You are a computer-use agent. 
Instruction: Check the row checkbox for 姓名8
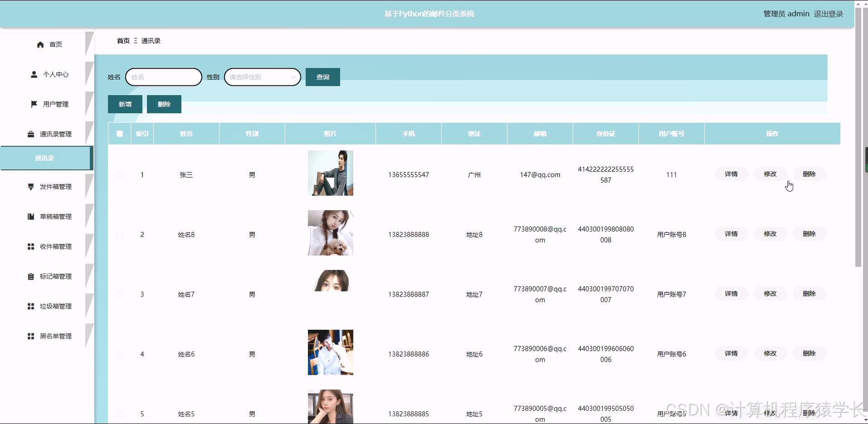[x=120, y=235]
